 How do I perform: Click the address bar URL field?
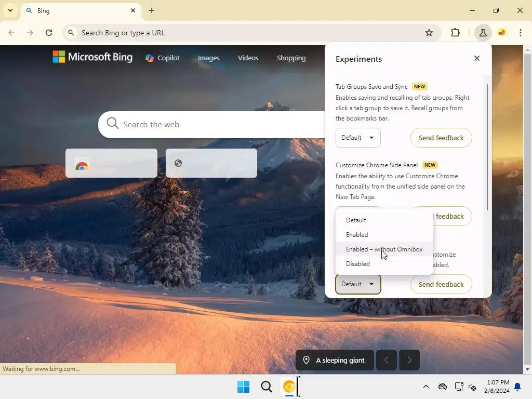pos(251,33)
